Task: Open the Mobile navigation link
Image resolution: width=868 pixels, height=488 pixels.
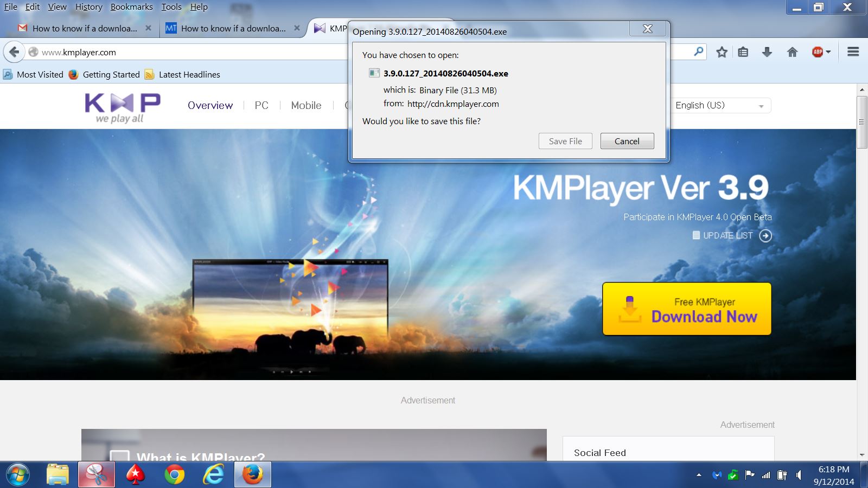Action: (306, 105)
